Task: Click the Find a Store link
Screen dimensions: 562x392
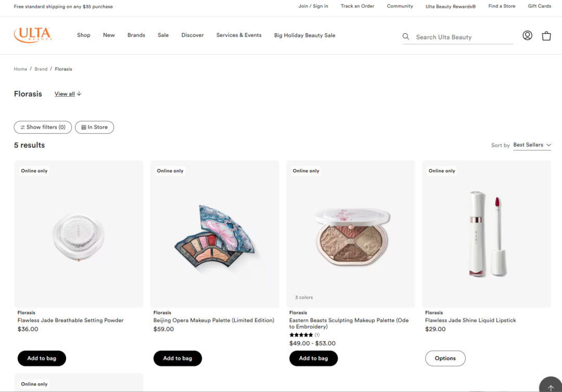Action: pos(502,6)
